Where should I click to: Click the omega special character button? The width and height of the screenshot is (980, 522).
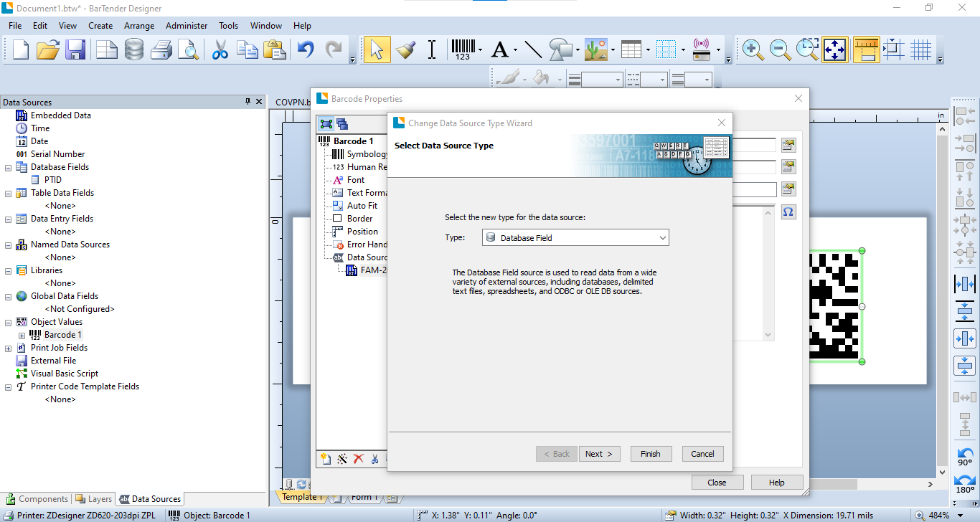788,212
